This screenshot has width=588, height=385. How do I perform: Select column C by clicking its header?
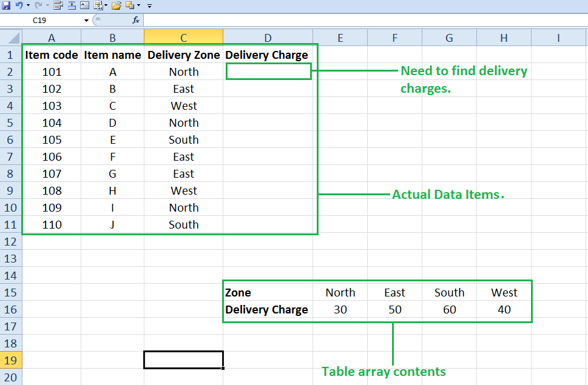point(183,36)
